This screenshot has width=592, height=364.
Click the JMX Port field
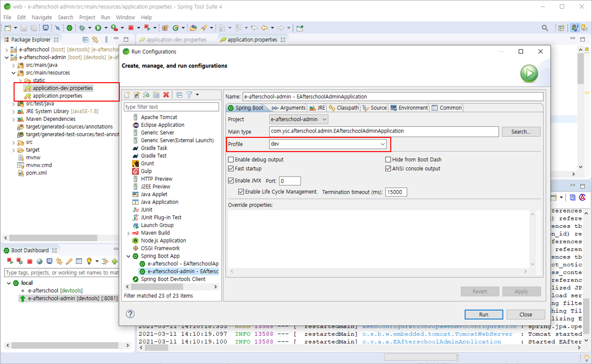(290, 181)
